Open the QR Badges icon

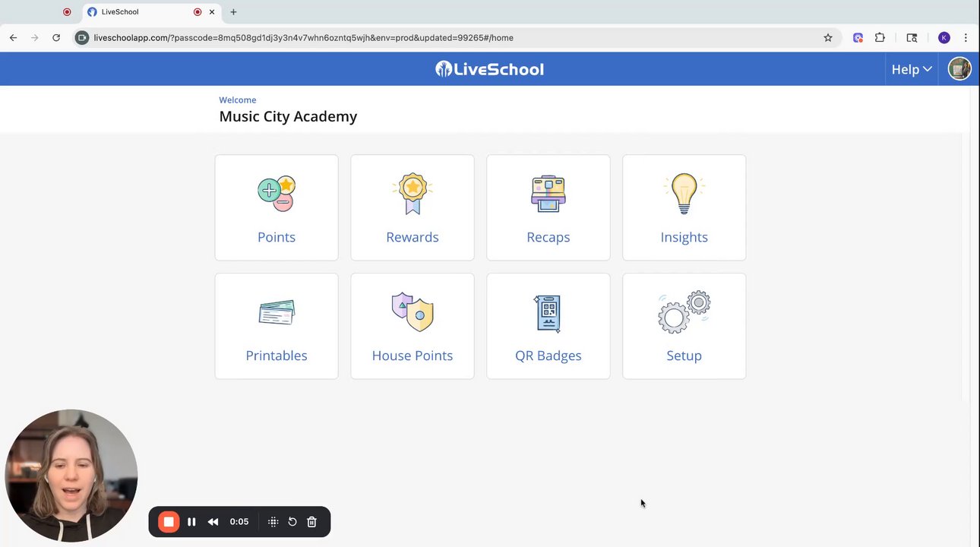(548, 313)
